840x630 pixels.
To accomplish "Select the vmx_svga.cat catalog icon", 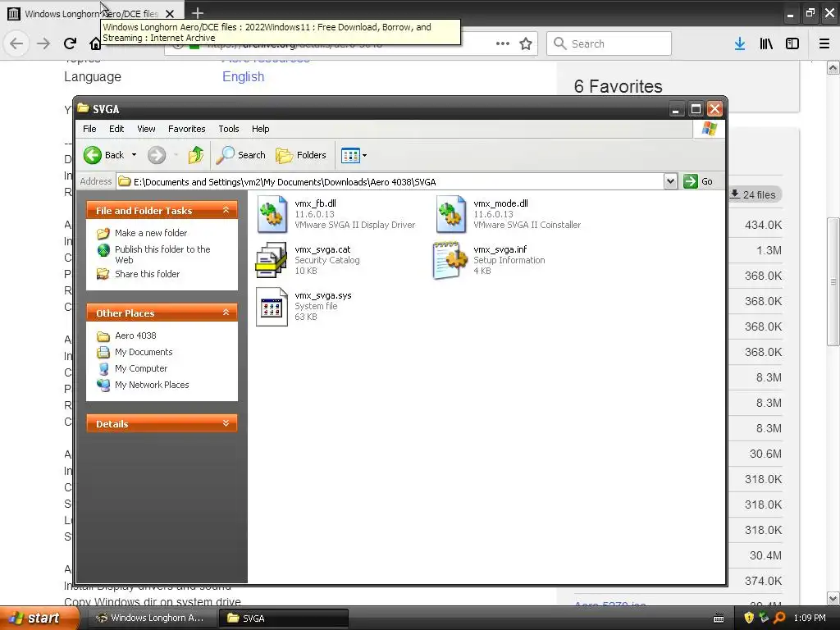I will point(272,260).
